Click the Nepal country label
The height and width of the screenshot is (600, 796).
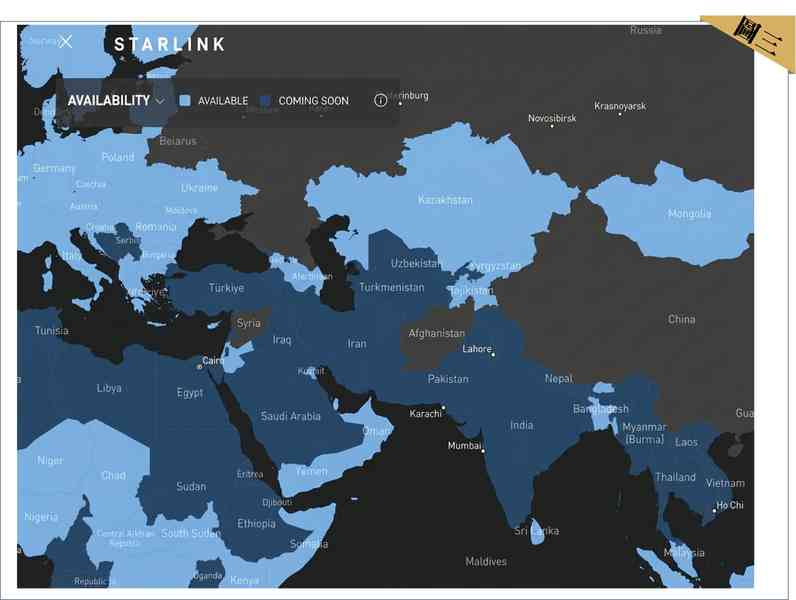[x=558, y=378]
